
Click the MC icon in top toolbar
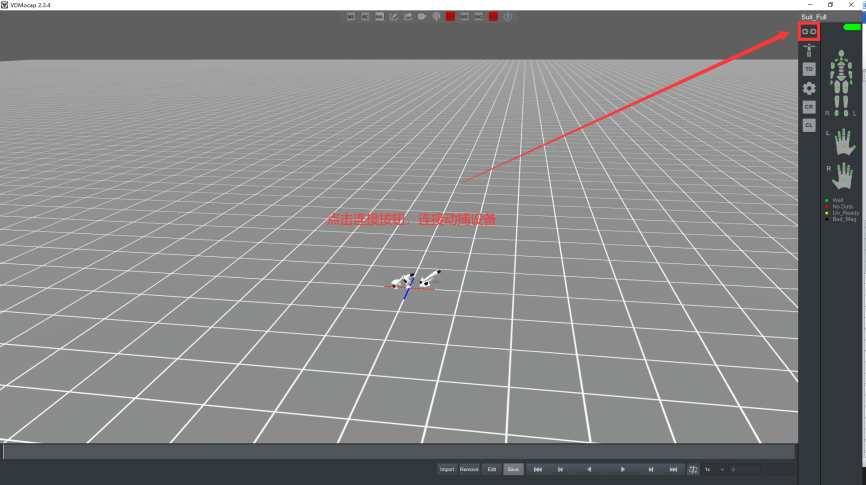[x=365, y=17]
